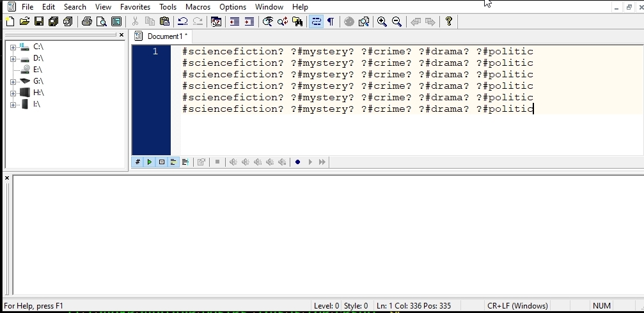The width and height of the screenshot is (644, 313).
Task: Open the Favorites menu
Action: point(135,7)
